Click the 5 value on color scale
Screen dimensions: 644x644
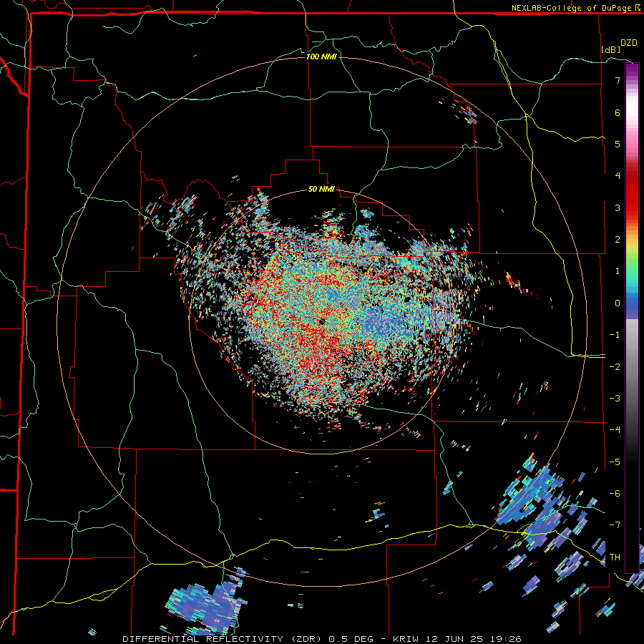[618, 144]
